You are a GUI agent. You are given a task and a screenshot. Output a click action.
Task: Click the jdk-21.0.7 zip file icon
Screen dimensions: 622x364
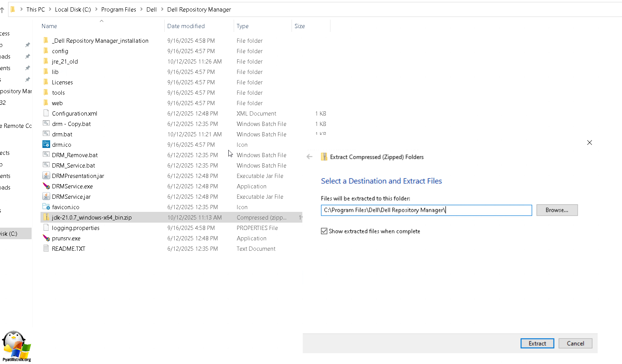click(x=46, y=217)
